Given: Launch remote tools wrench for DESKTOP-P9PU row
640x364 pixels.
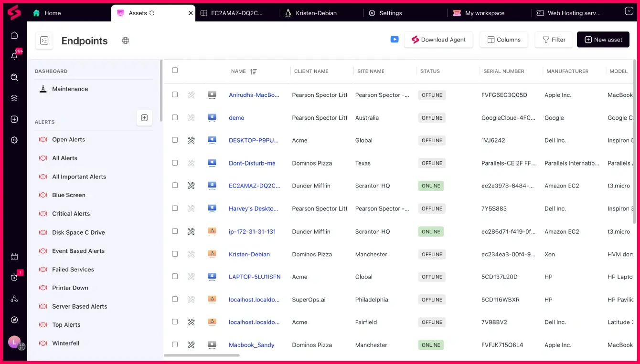Looking at the screenshot, I should (191, 140).
